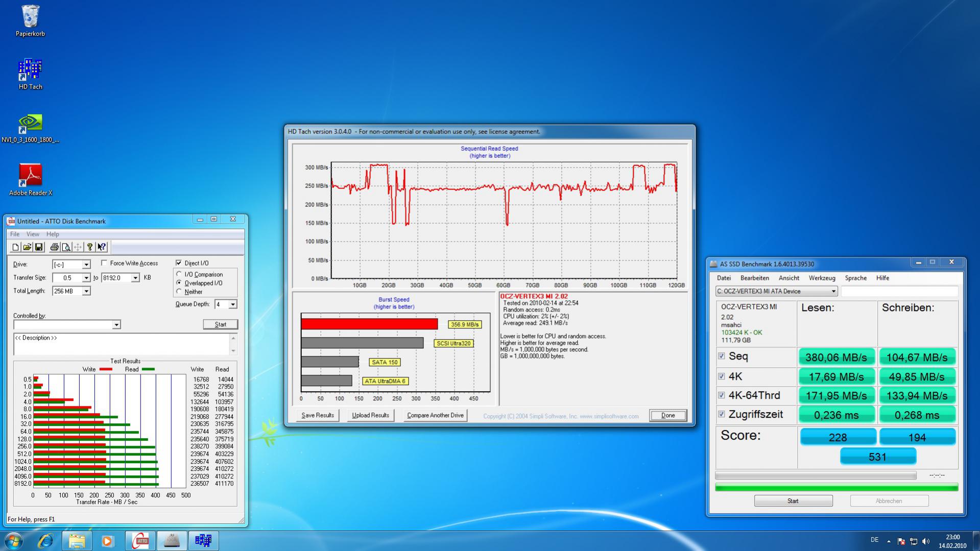This screenshot has width=980, height=551.
Task: Select the I/O Comparison radio button
Action: click(179, 274)
